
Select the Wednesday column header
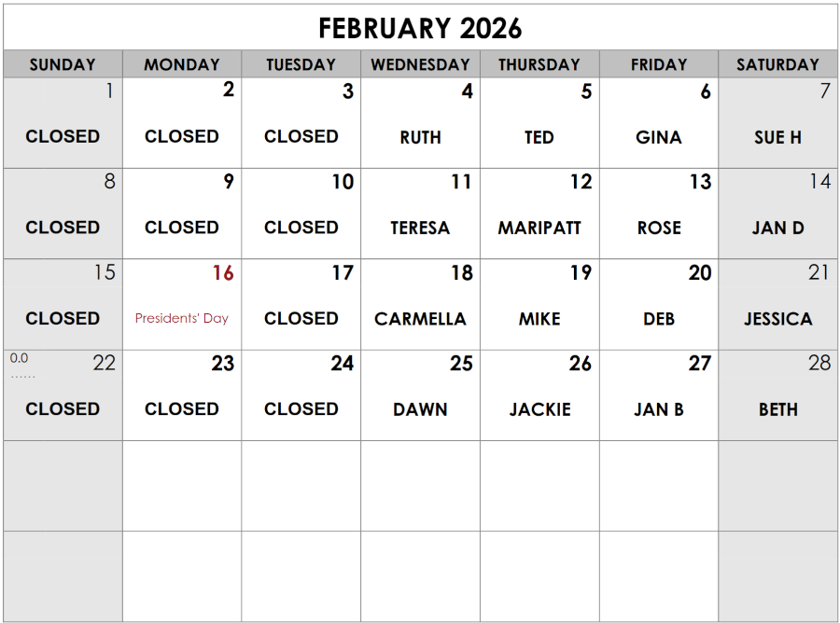coord(420,64)
